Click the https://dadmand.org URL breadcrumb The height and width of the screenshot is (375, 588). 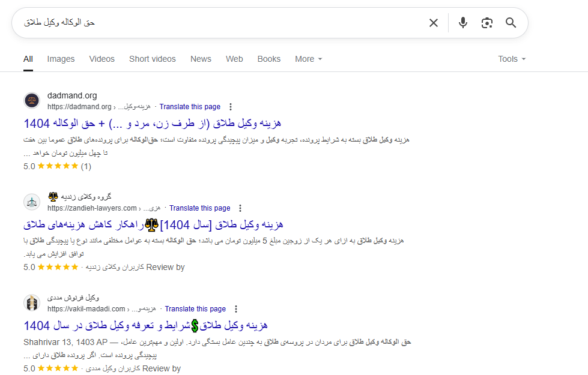99,107
